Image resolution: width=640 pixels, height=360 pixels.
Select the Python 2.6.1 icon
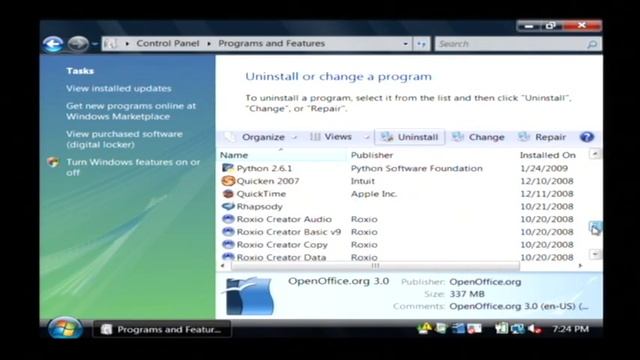(x=228, y=168)
